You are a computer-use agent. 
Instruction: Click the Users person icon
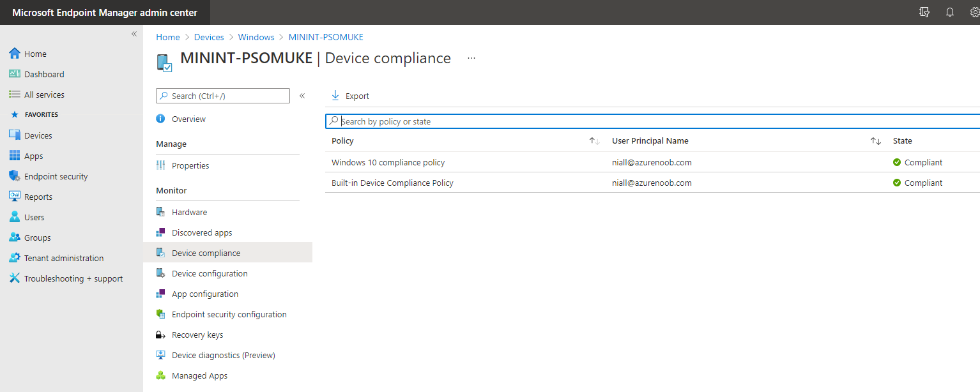pos(15,217)
